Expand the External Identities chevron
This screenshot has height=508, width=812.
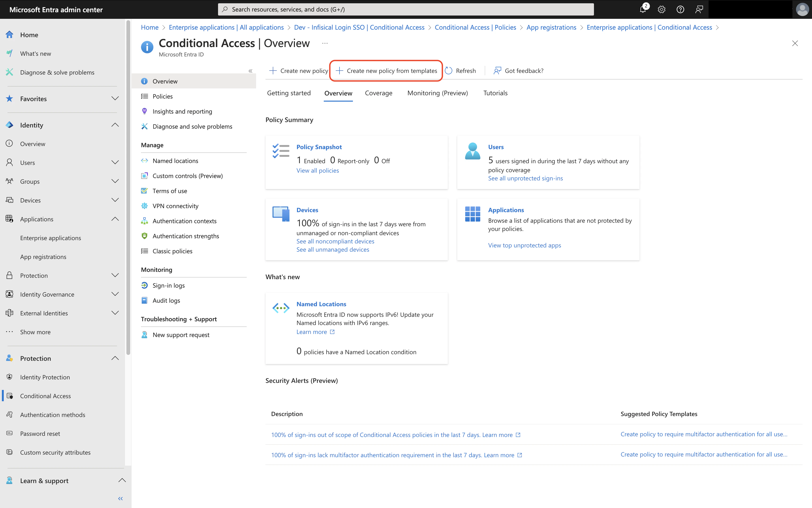pos(115,313)
